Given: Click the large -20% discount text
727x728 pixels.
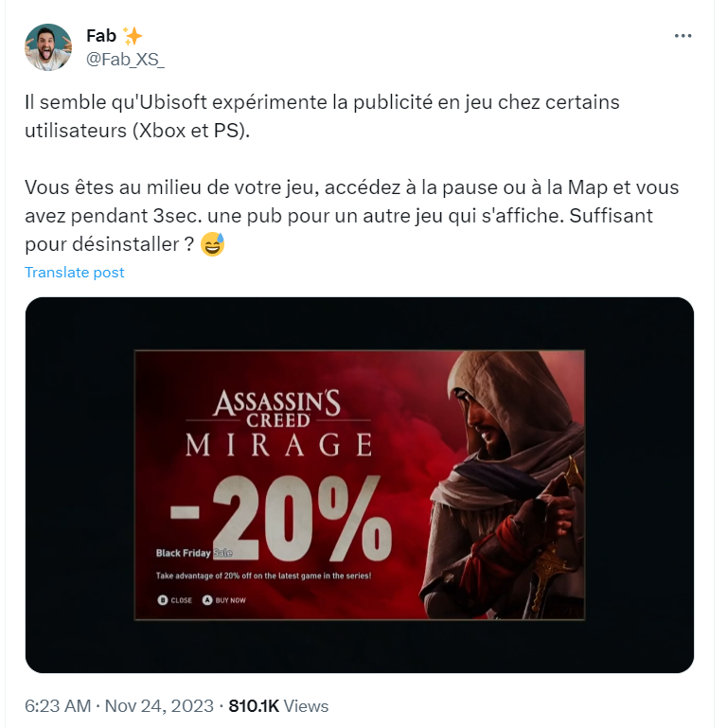Looking at the screenshot, I should 282,518.
